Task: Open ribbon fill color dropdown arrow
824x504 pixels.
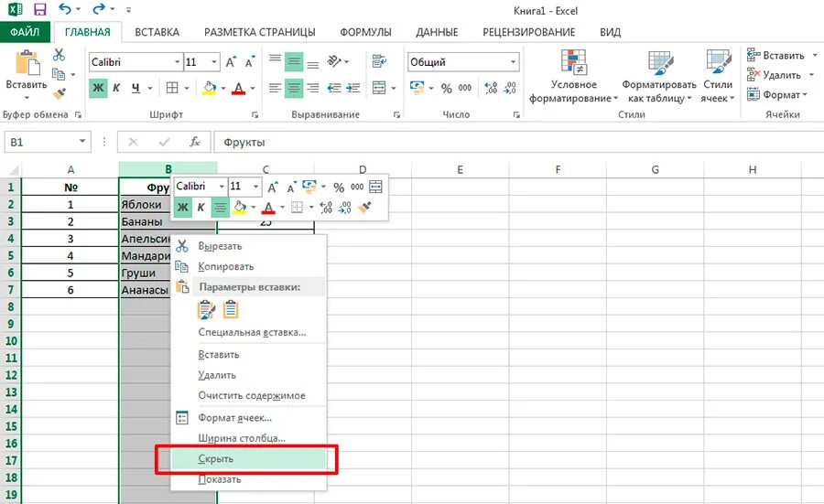Action: pos(223,88)
